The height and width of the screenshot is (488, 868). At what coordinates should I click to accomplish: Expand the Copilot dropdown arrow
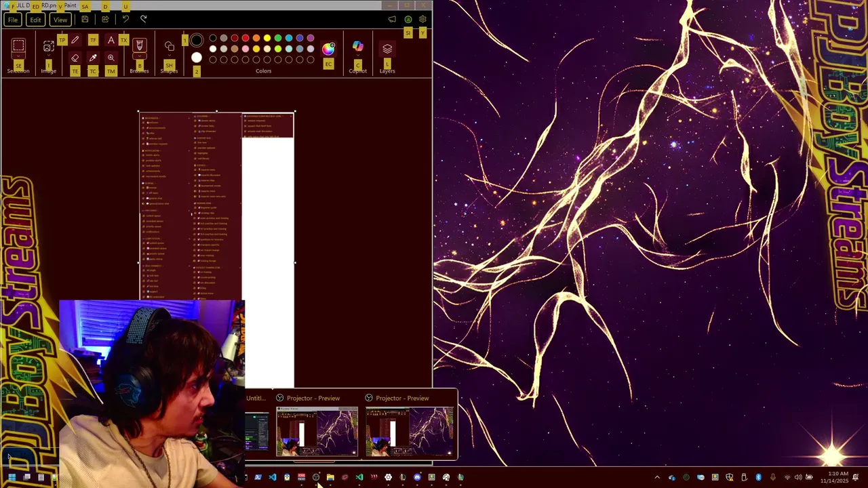(358, 55)
